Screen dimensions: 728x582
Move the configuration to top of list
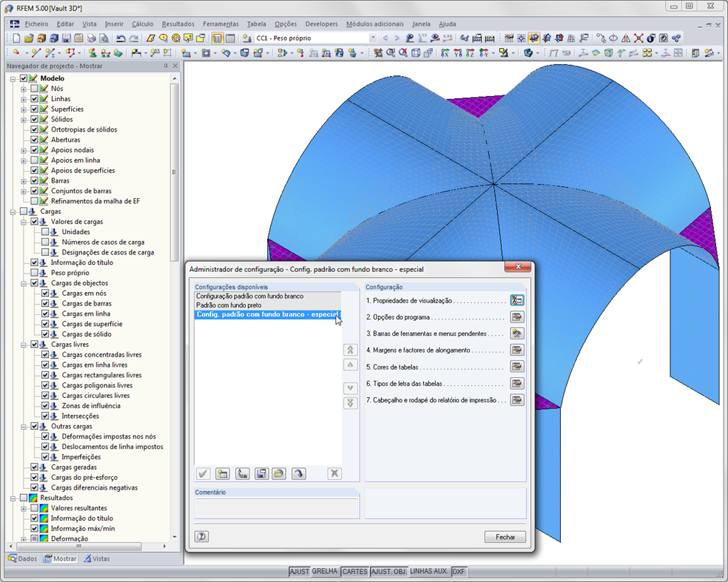coord(350,350)
